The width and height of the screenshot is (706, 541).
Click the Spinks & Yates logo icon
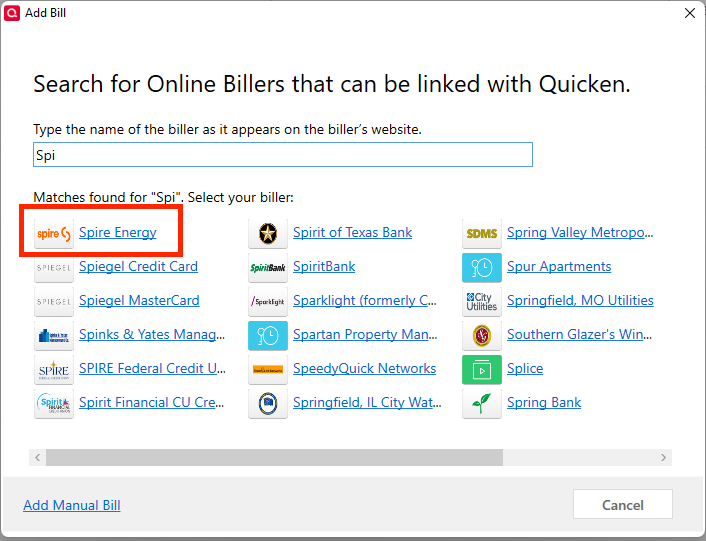tap(54, 335)
